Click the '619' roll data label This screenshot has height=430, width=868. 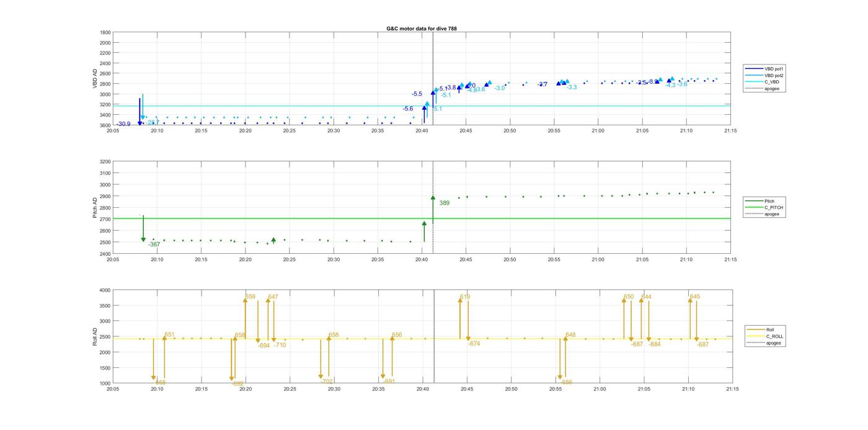tap(465, 297)
